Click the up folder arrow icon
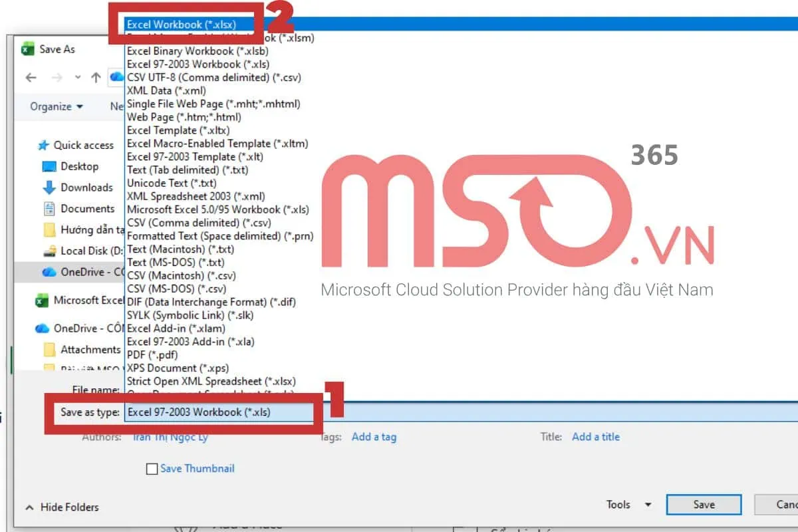The height and width of the screenshot is (532, 798). [x=96, y=78]
